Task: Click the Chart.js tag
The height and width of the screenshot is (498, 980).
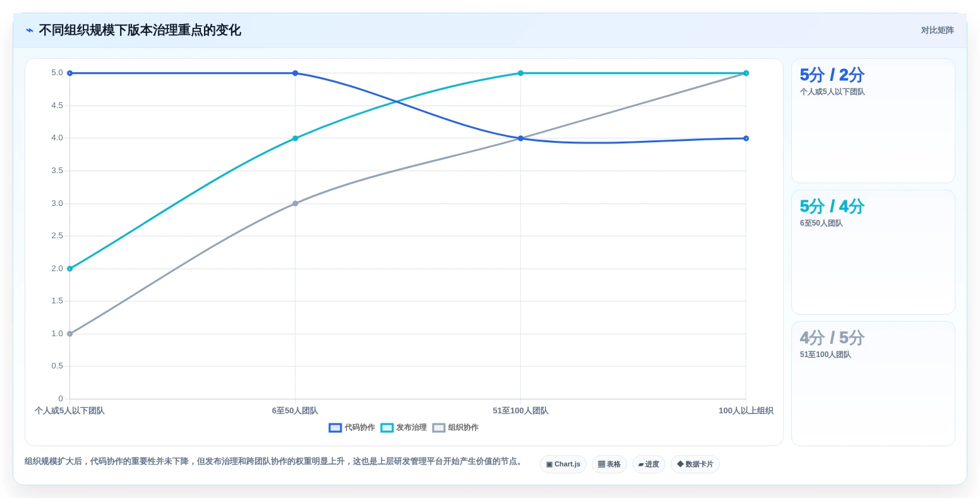Action: (x=563, y=465)
